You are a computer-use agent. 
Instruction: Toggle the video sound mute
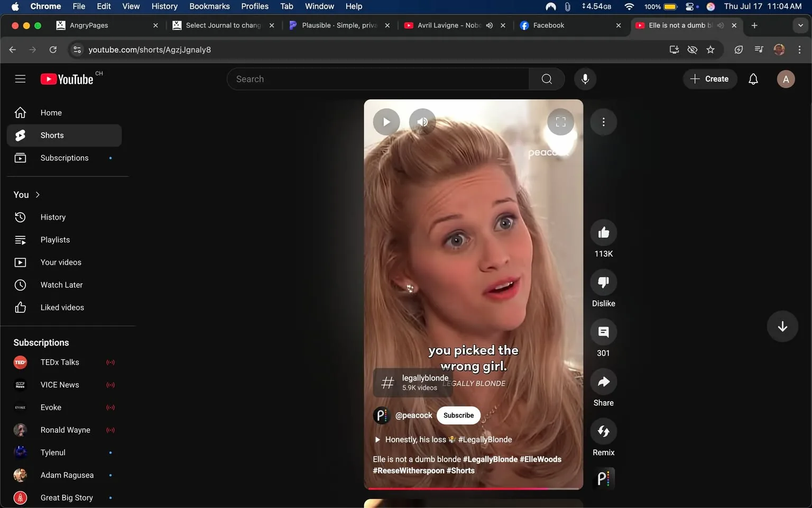(x=422, y=122)
